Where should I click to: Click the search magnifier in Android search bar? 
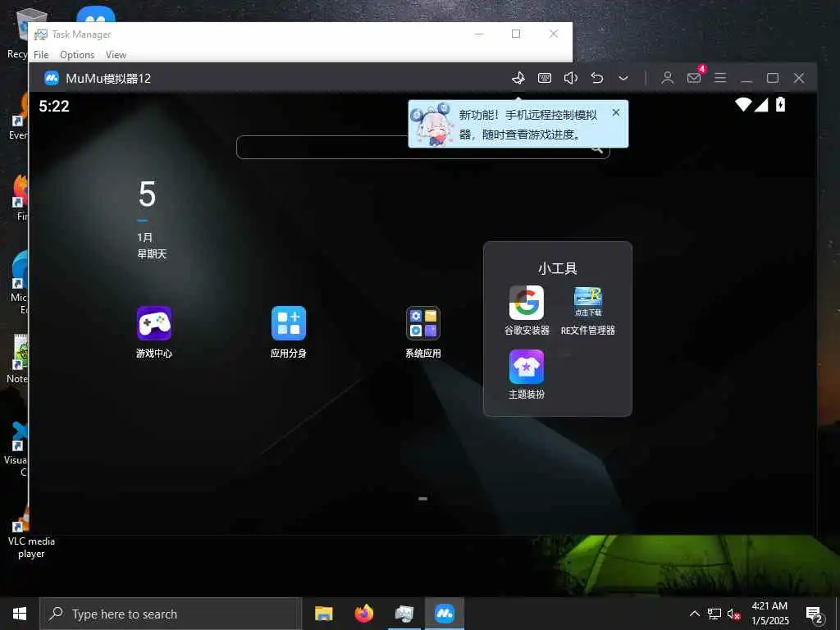pos(597,149)
